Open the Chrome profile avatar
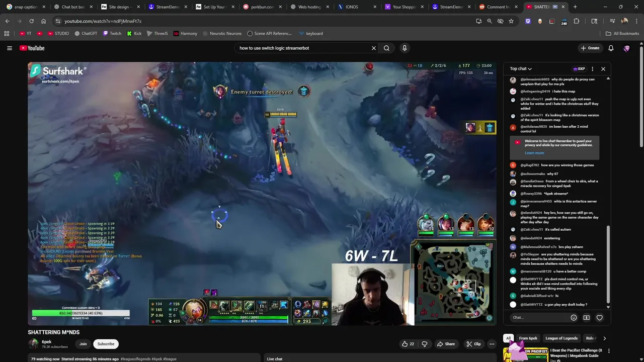 [x=624, y=21]
